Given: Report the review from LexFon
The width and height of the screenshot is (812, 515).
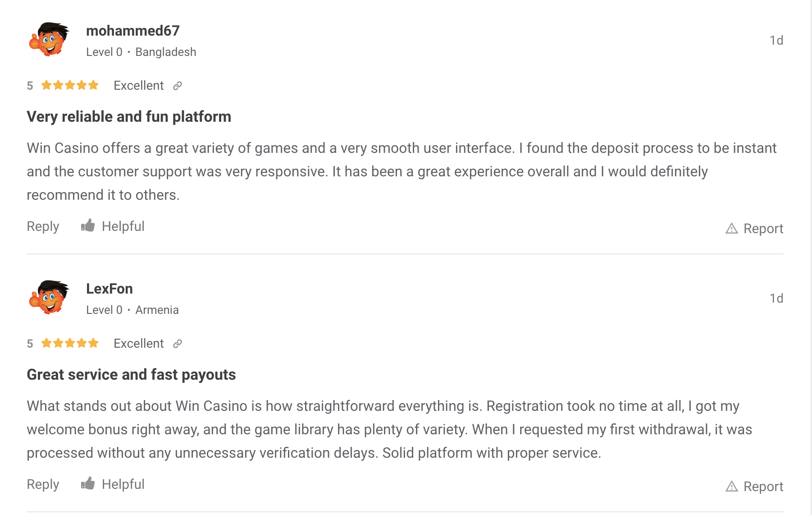Looking at the screenshot, I should tap(763, 487).
